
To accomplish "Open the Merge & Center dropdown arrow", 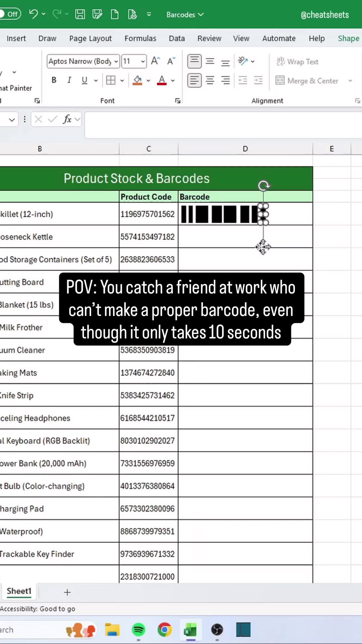I will point(350,81).
